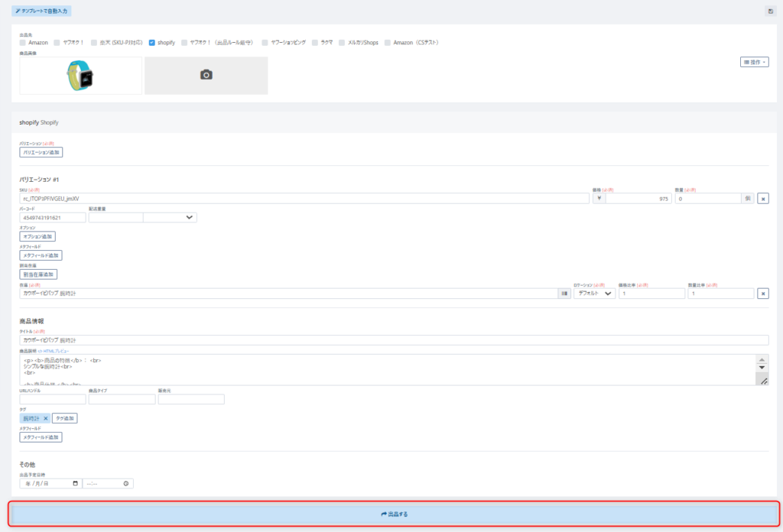Open the calendar picker icon
Screen dimensions: 783x532
tap(76, 484)
